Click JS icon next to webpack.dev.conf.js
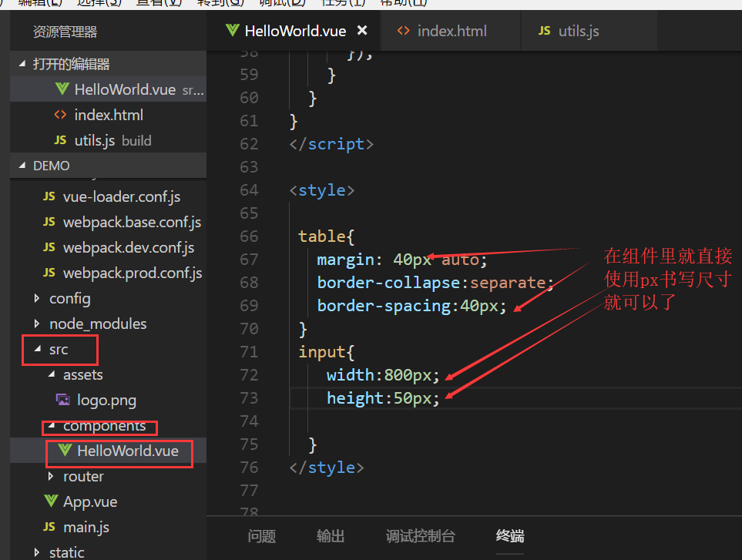Viewport: 742px width, 560px height. pyautogui.click(x=49, y=247)
